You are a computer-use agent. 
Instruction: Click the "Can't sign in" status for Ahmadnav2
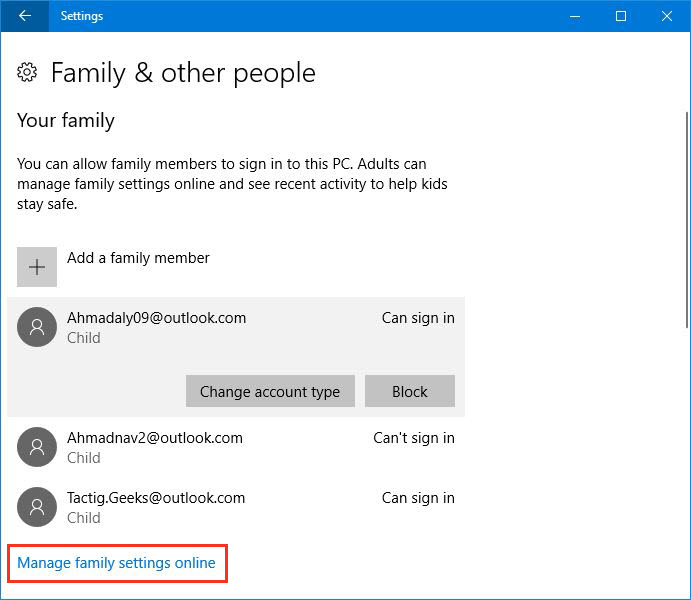coord(413,438)
